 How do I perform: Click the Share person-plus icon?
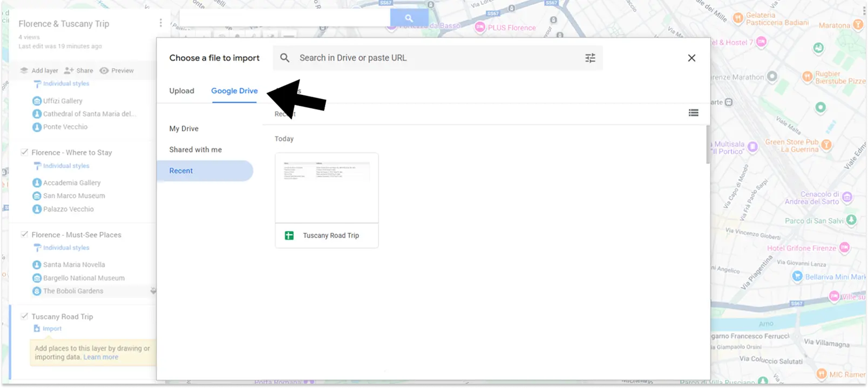(x=69, y=71)
